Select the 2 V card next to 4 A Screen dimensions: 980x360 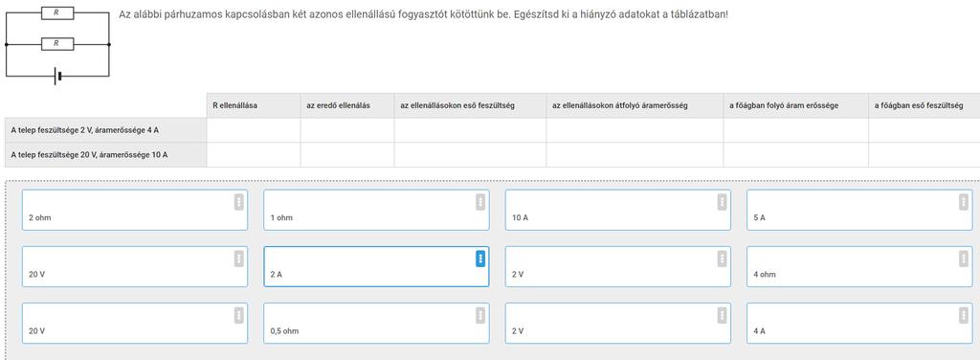pyautogui.click(x=617, y=323)
